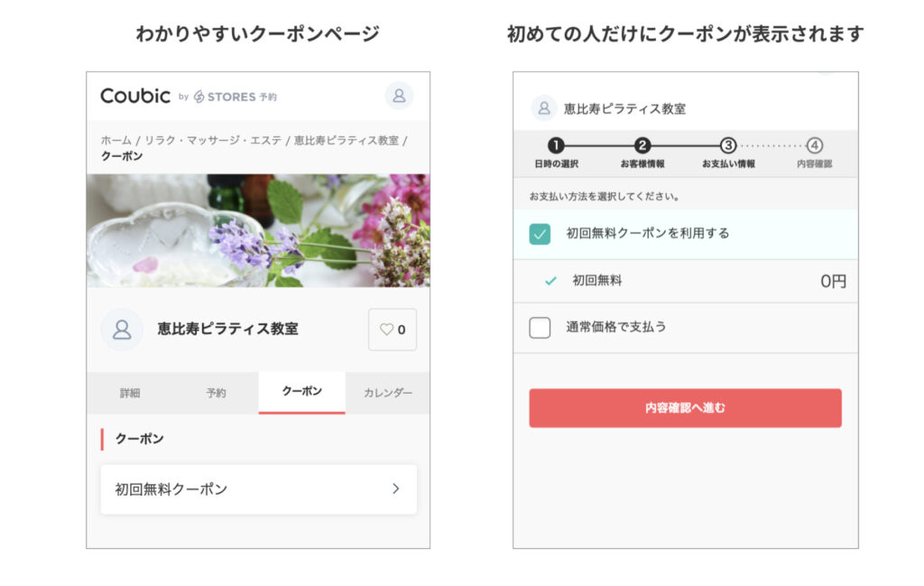
Task: Switch to the 予約 tab
Action: tap(216, 393)
